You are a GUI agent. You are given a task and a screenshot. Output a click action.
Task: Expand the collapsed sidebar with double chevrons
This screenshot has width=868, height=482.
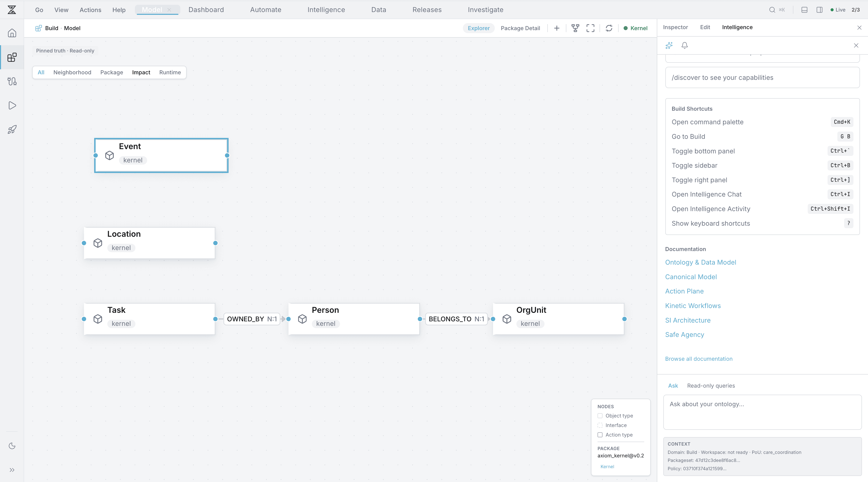tap(12, 470)
